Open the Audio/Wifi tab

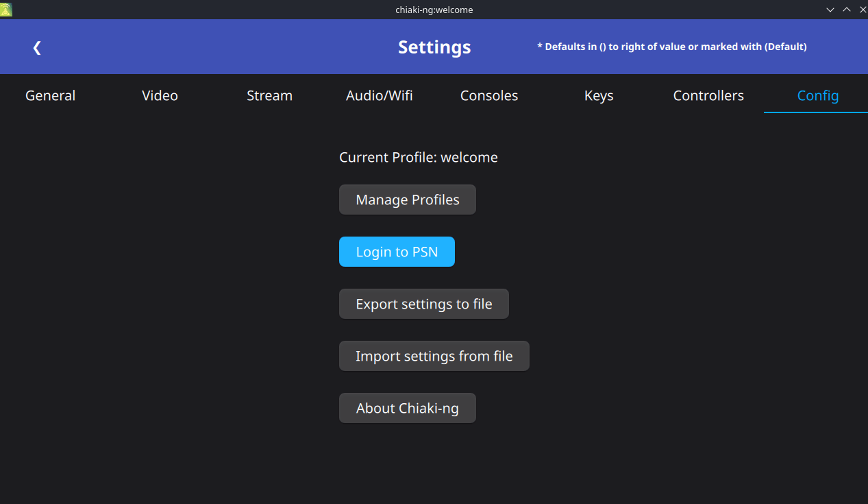pyautogui.click(x=380, y=96)
